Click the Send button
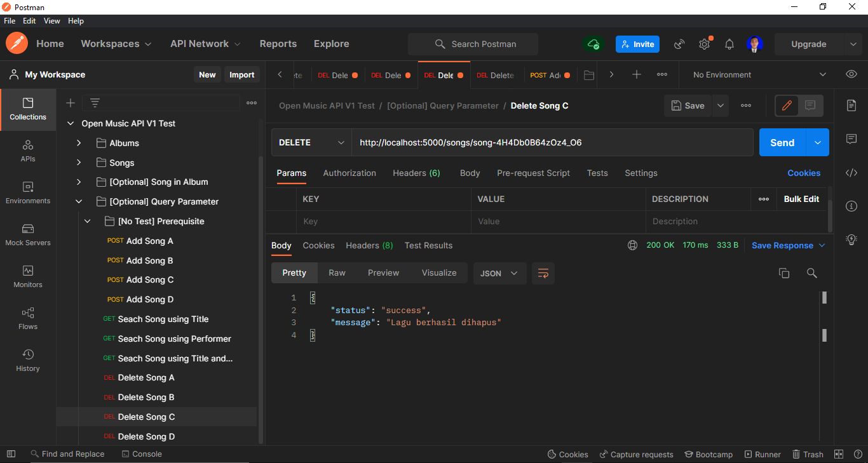Image resolution: width=868 pixels, height=463 pixels. [782, 142]
